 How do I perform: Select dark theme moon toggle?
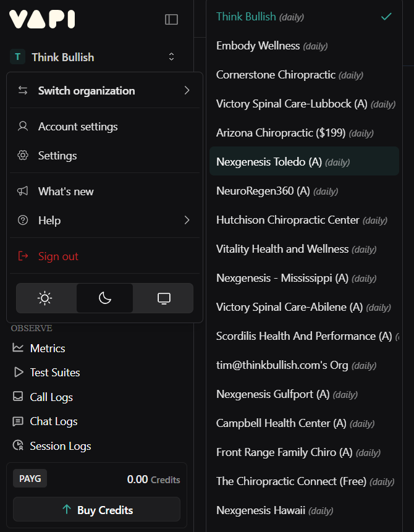104,298
